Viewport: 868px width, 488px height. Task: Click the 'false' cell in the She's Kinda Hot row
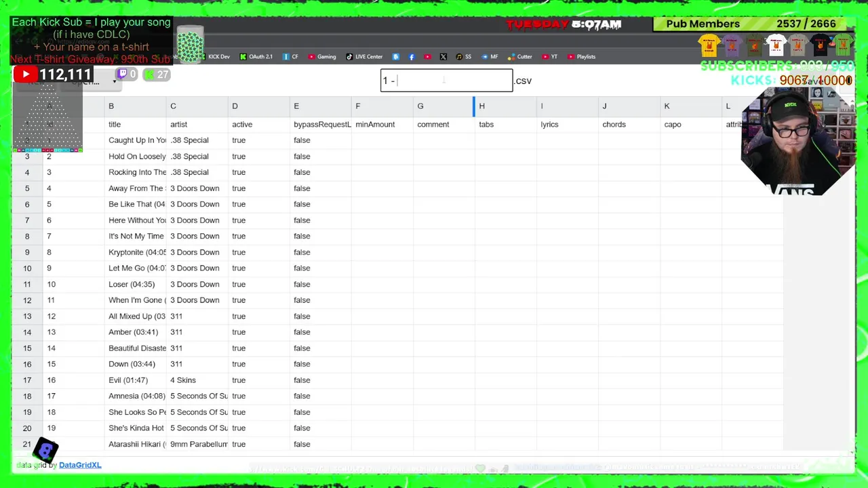point(321,428)
